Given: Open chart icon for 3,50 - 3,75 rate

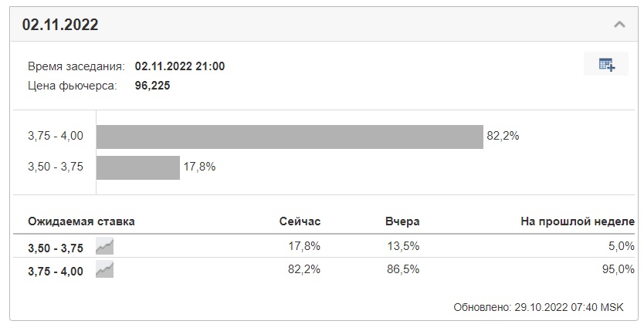Looking at the screenshot, I should point(104,246).
